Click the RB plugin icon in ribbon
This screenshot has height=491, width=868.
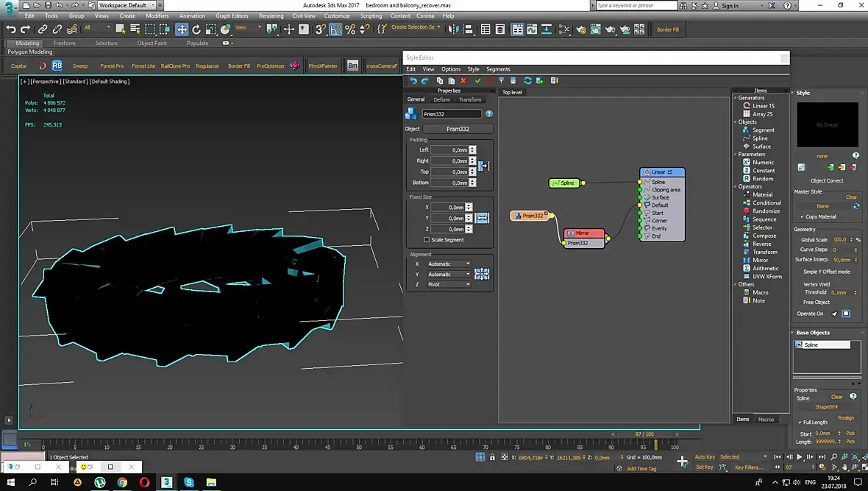(x=57, y=66)
